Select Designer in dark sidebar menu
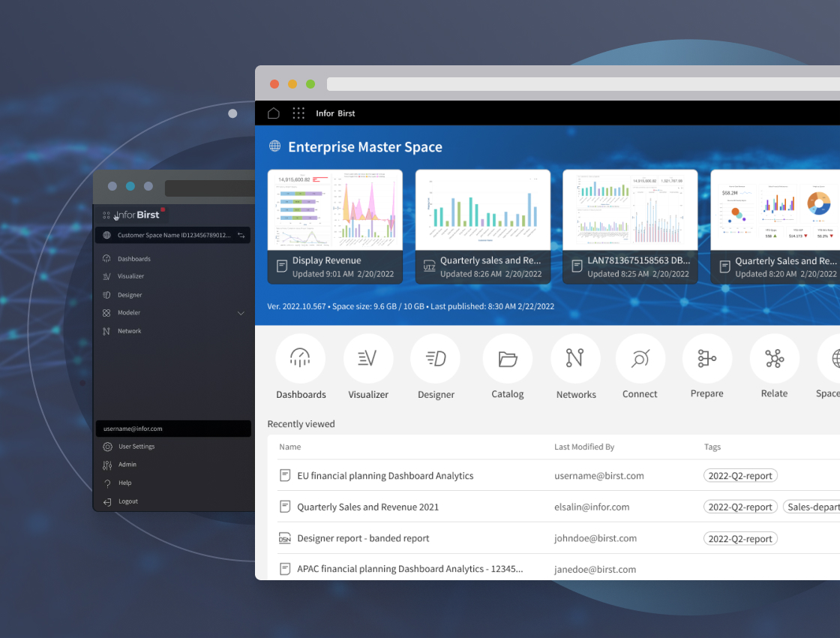Viewport: 840px width, 638px height. point(130,295)
